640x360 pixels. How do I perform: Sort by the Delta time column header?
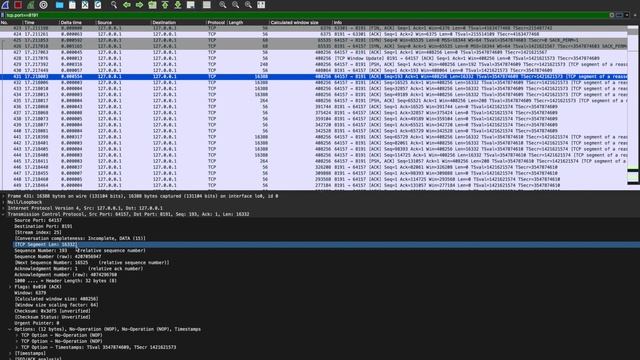78,22
